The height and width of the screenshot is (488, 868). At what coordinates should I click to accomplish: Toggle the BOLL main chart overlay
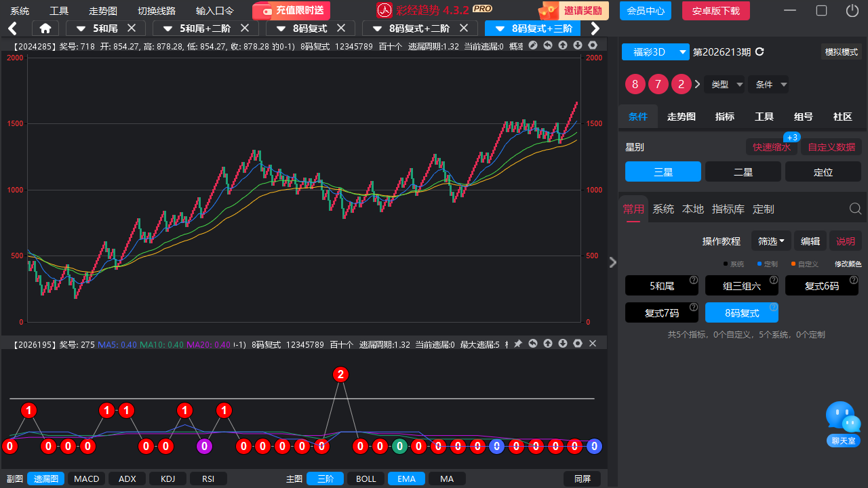[x=366, y=479]
